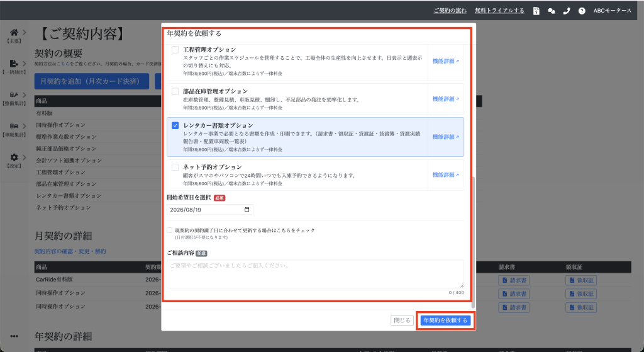This screenshot has height=352, width=644.
Task: Check the ネット予約オプション checkbox
Action: click(x=175, y=167)
